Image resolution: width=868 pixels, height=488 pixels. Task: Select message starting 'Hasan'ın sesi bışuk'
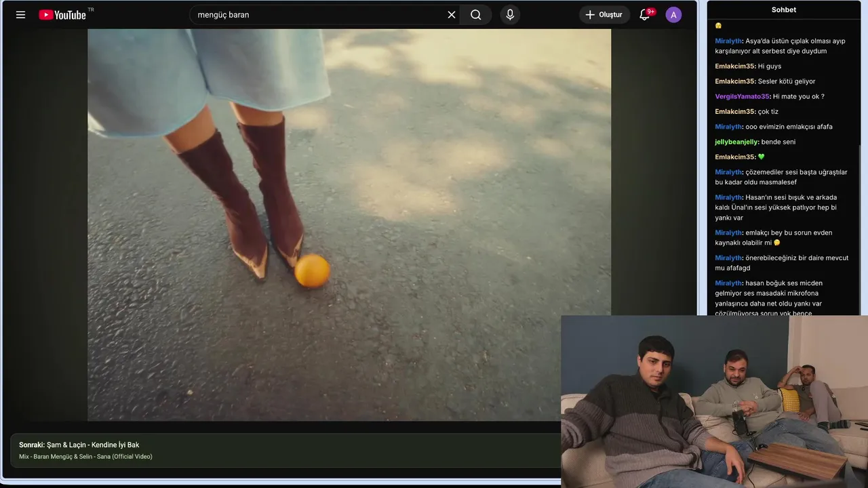pyautogui.click(x=777, y=207)
